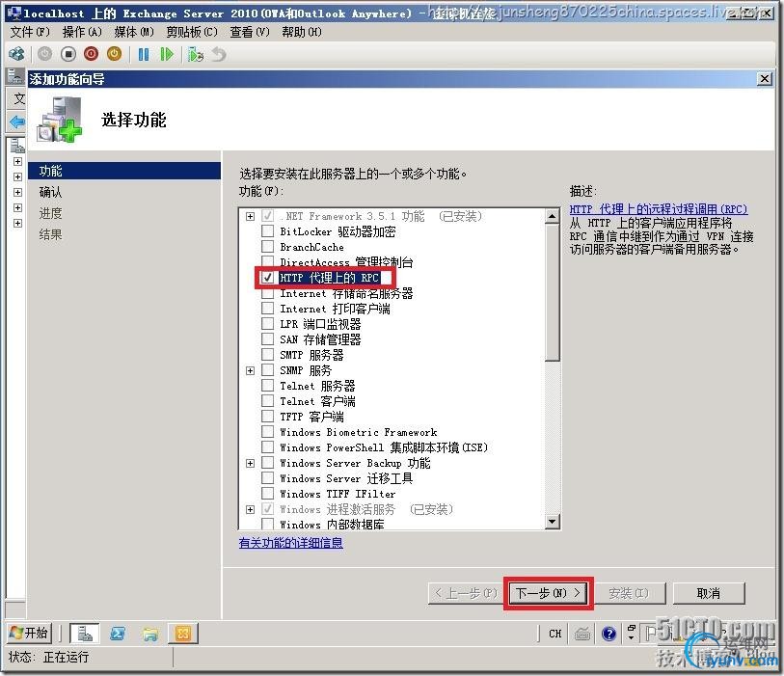The height and width of the screenshot is (676, 784).
Task: Check Windows TIFF IFilter checkbox
Action: click(268, 494)
